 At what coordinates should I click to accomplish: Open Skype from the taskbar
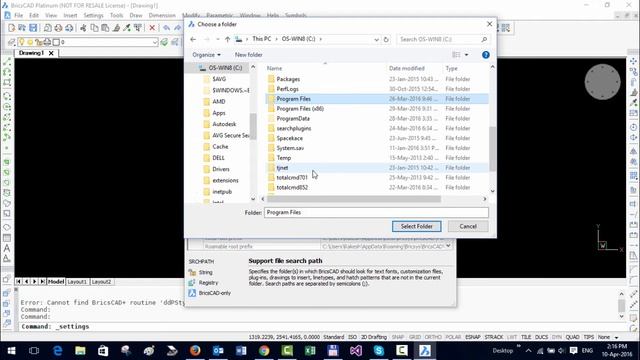379,351
